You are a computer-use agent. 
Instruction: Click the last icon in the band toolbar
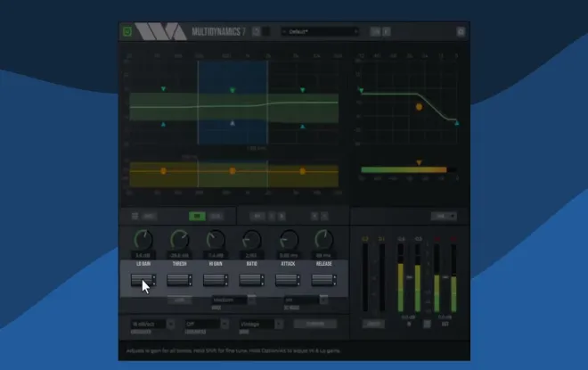pos(325,216)
